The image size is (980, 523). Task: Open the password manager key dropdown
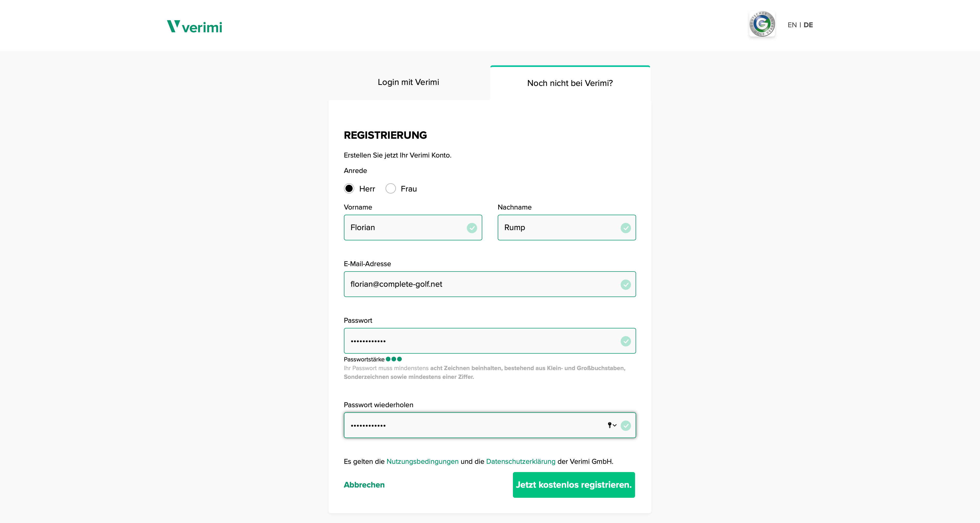(x=612, y=425)
